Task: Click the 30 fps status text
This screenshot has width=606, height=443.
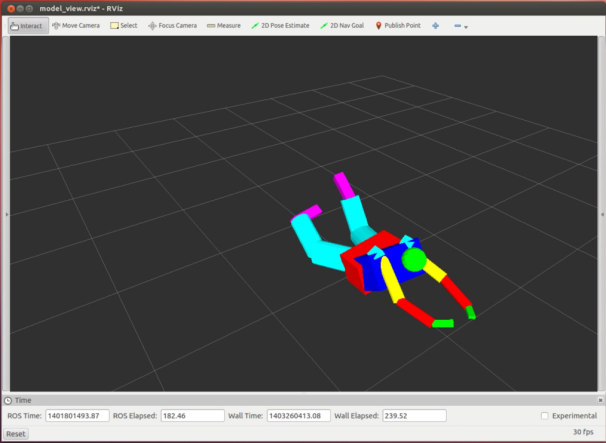Action: coord(583,432)
